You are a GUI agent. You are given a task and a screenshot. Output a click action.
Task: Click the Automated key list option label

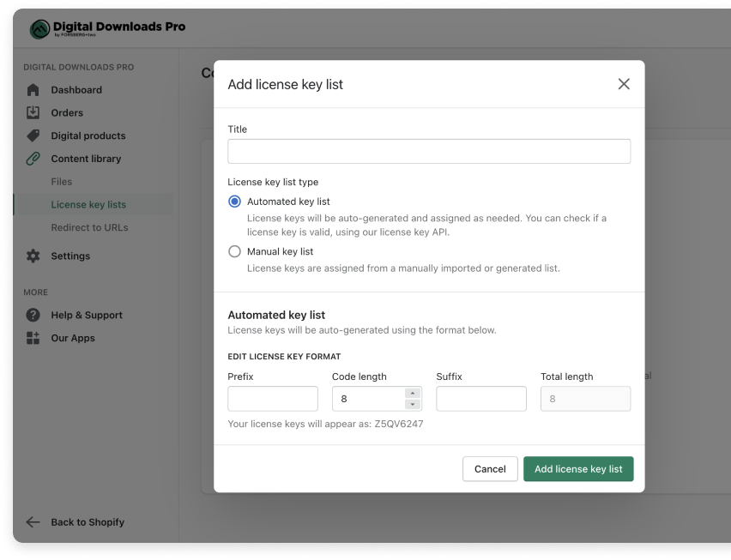[288, 202]
